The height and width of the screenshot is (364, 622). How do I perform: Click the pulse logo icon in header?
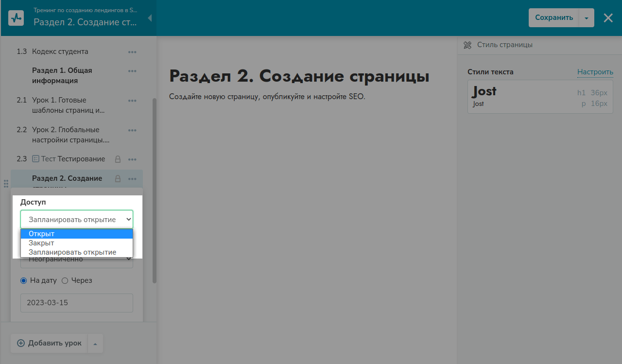coord(16,18)
